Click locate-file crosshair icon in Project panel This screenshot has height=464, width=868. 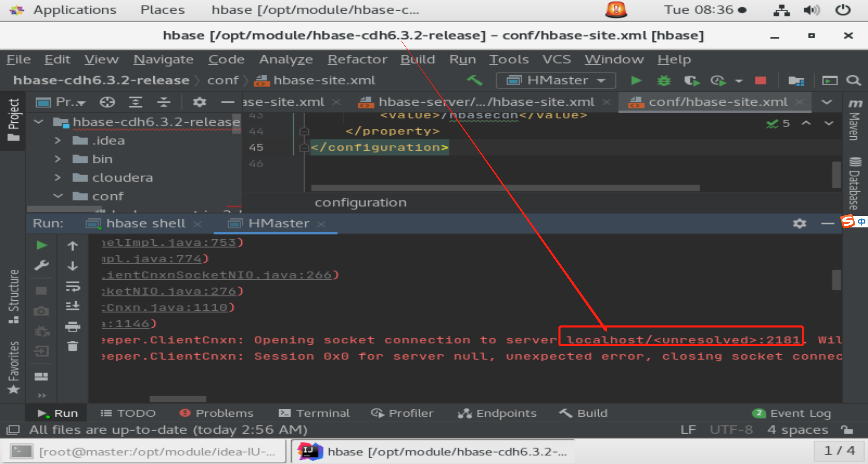[x=107, y=102]
